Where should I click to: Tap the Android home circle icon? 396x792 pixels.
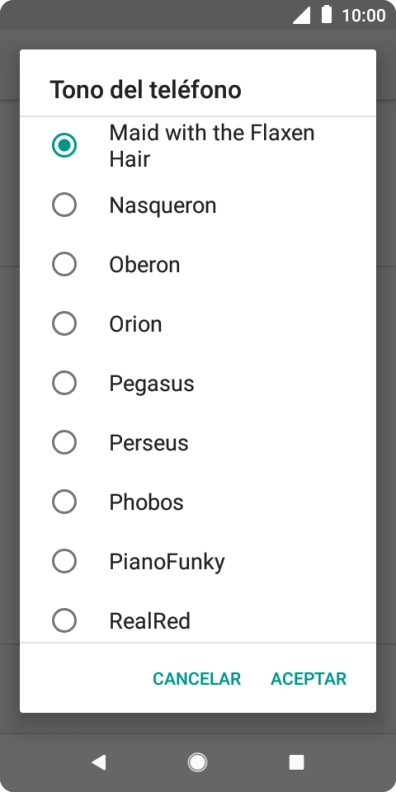(197, 762)
